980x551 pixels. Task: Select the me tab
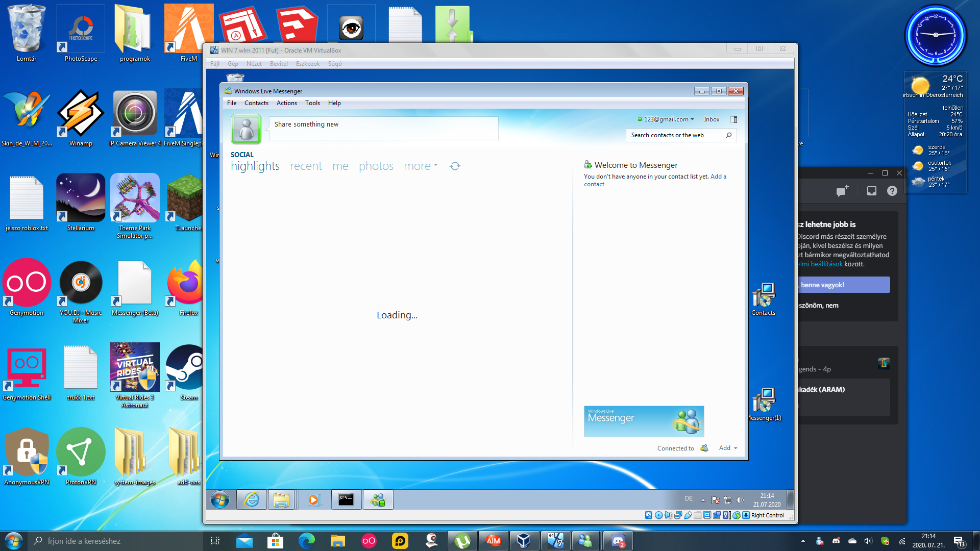(x=340, y=166)
